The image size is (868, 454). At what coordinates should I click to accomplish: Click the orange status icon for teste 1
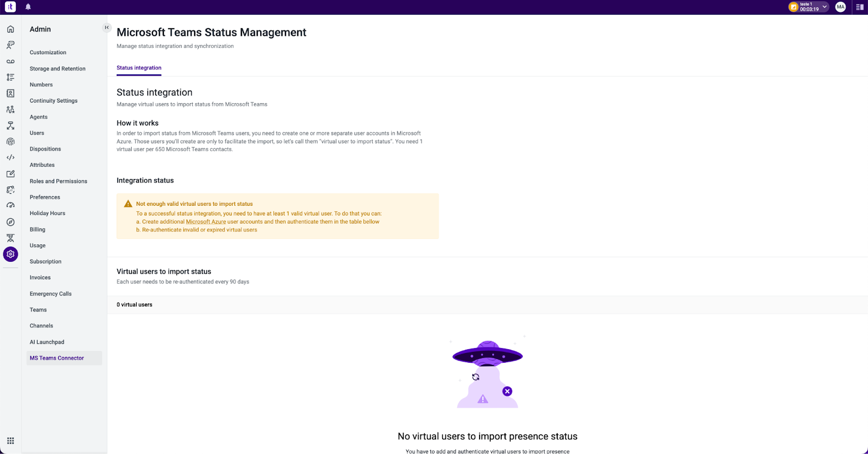click(794, 7)
